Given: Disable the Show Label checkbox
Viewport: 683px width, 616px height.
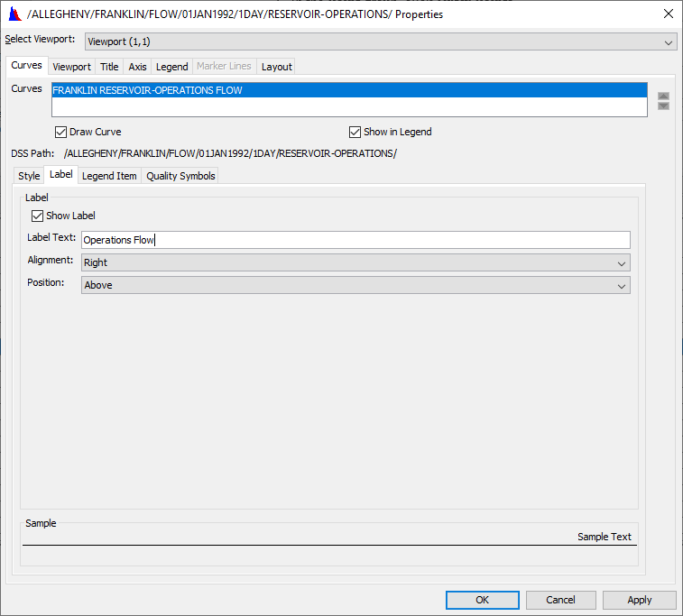Looking at the screenshot, I should pyautogui.click(x=37, y=216).
